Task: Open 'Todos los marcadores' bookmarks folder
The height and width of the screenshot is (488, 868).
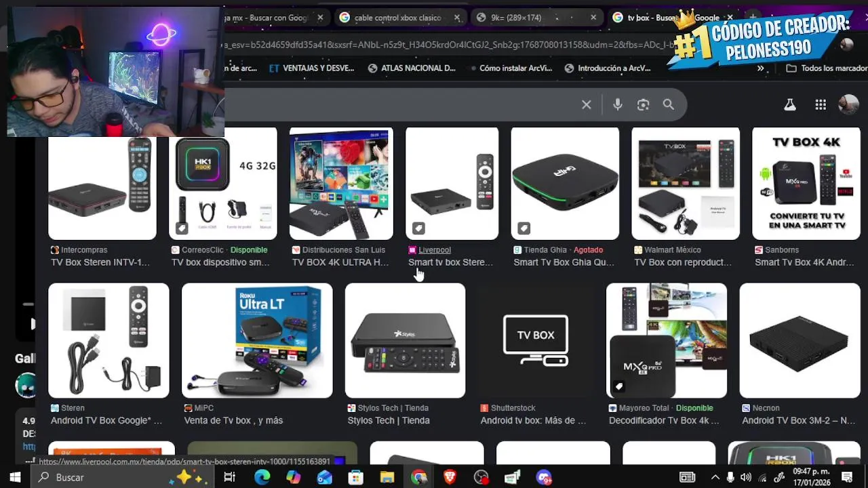Action: [826, 68]
